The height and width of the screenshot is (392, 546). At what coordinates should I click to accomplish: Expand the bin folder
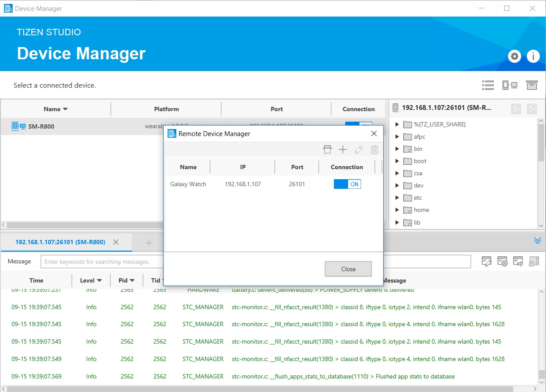coord(397,149)
